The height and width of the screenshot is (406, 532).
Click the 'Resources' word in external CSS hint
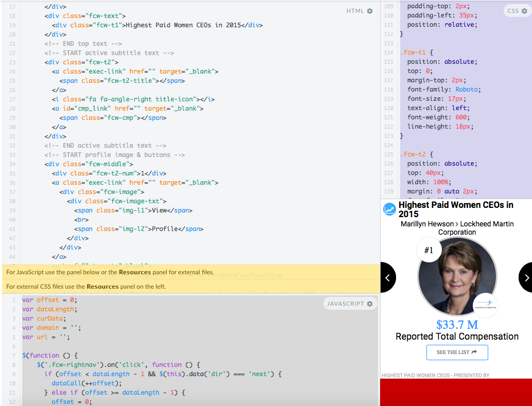click(x=102, y=287)
